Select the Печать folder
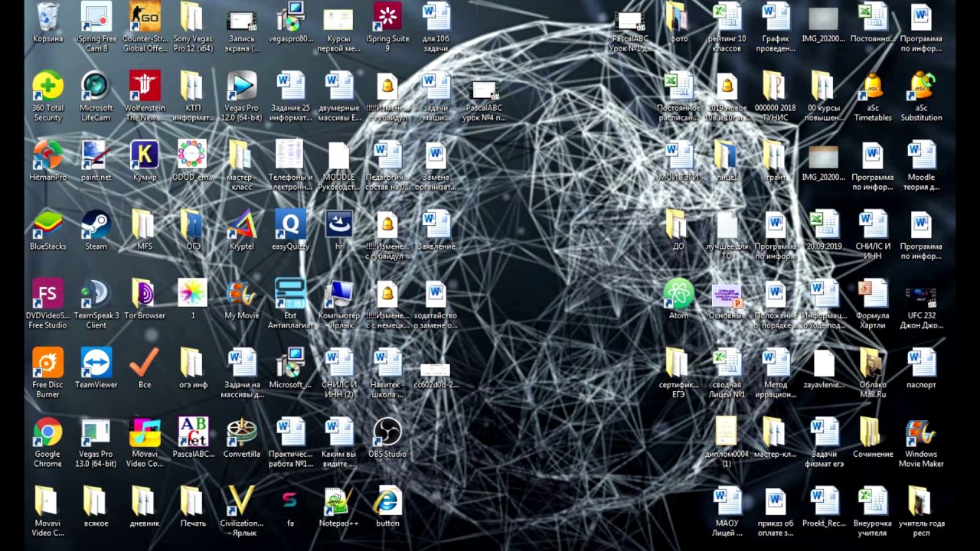This screenshot has height=551, width=980. (193, 507)
